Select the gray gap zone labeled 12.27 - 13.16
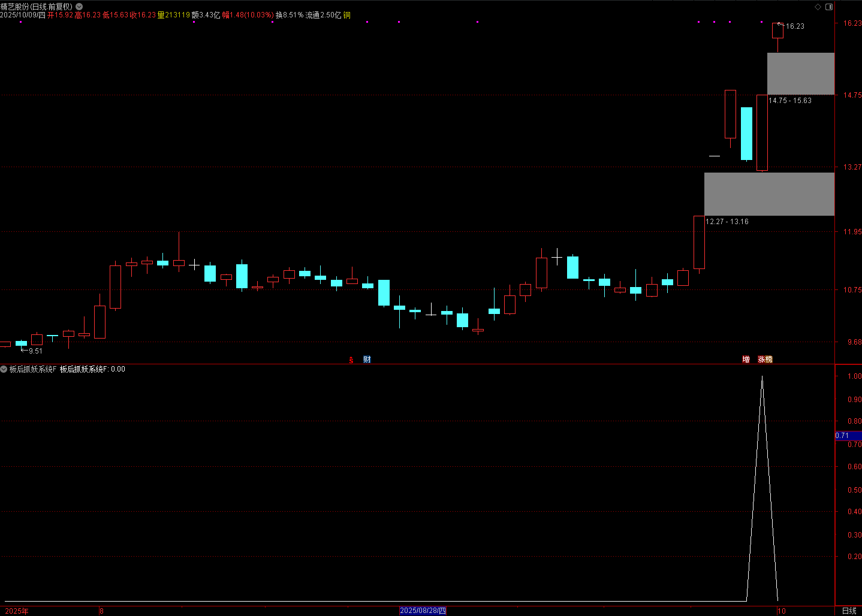This screenshot has width=862, height=616. pos(769,194)
